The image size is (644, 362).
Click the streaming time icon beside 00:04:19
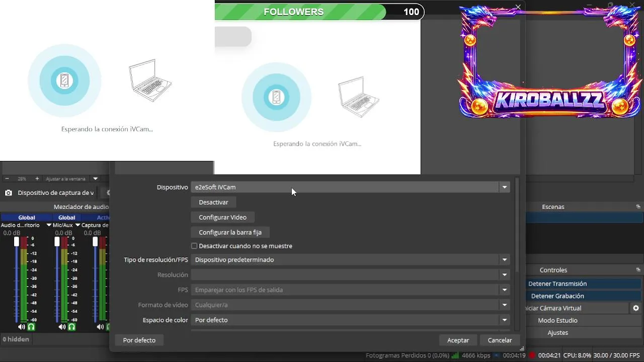[496, 355]
